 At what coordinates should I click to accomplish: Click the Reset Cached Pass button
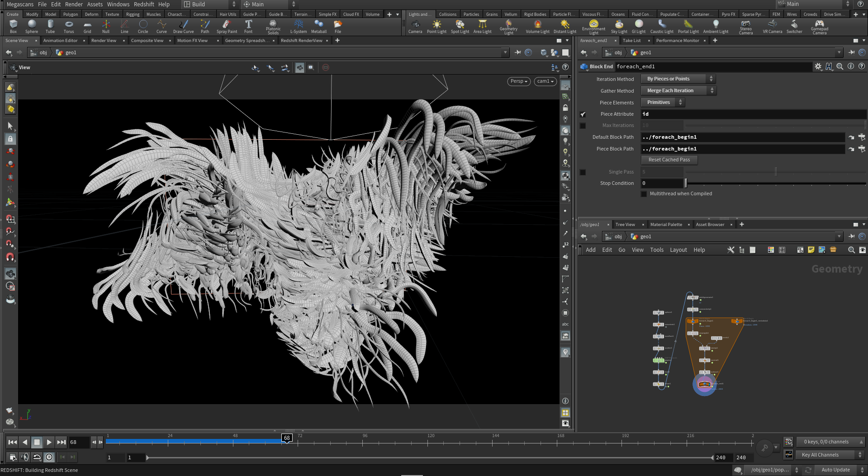(669, 160)
